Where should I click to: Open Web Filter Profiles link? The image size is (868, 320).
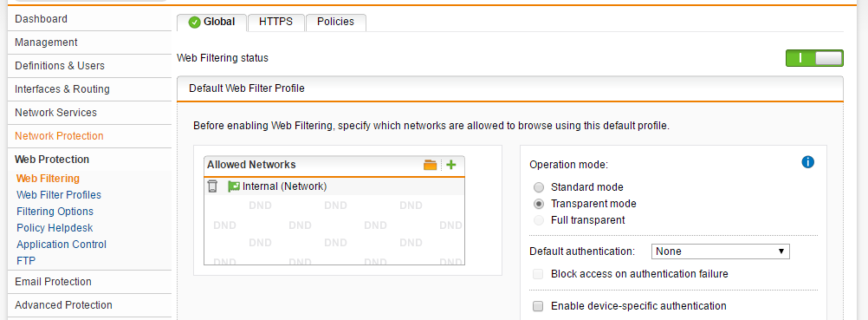(59, 194)
